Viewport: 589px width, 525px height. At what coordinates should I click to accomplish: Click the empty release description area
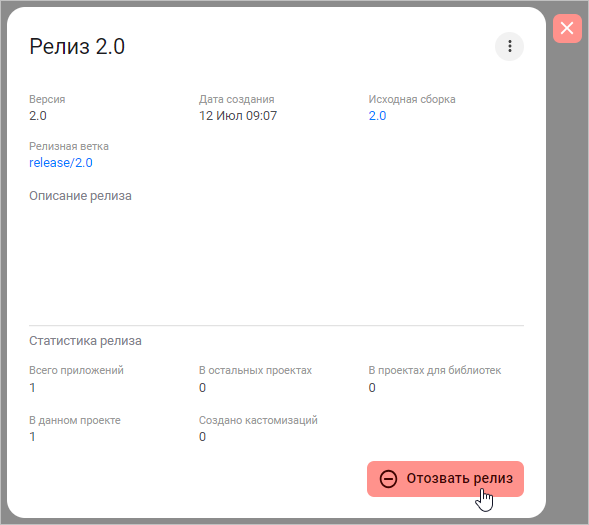[x=276, y=259]
